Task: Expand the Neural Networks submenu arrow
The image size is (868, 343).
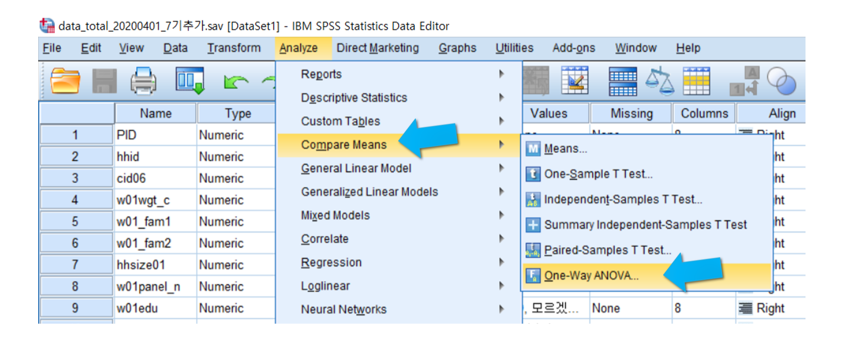Action: pyautogui.click(x=501, y=309)
